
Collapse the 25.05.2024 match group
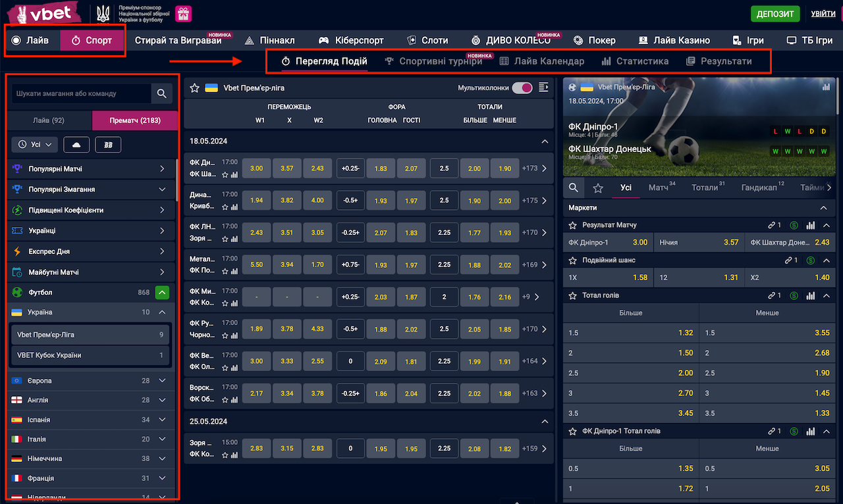(544, 421)
